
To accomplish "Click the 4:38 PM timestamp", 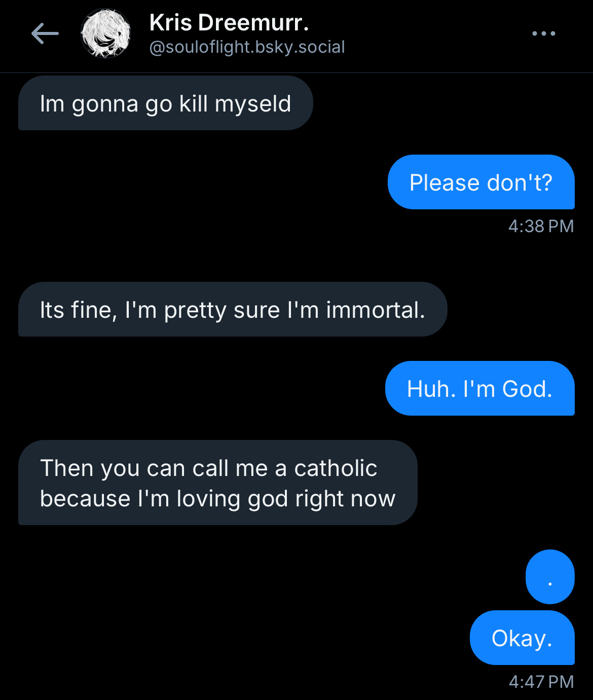I will (x=541, y=226).
